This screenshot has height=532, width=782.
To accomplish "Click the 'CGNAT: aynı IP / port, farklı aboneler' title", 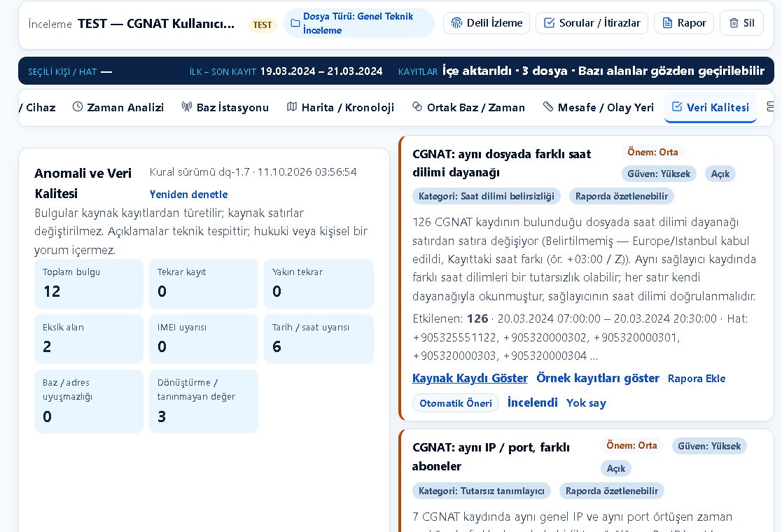I will pyautogui.click(x=491, y=456).
